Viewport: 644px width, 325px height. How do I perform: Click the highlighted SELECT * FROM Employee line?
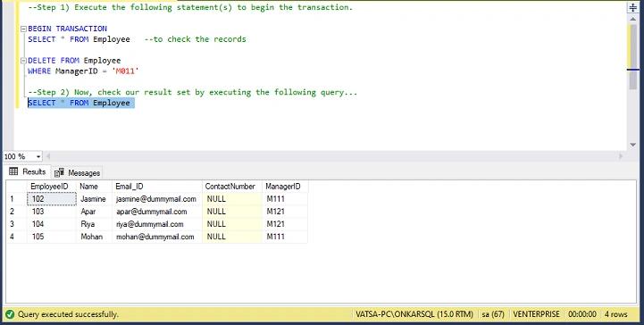[x=81, y=103]
